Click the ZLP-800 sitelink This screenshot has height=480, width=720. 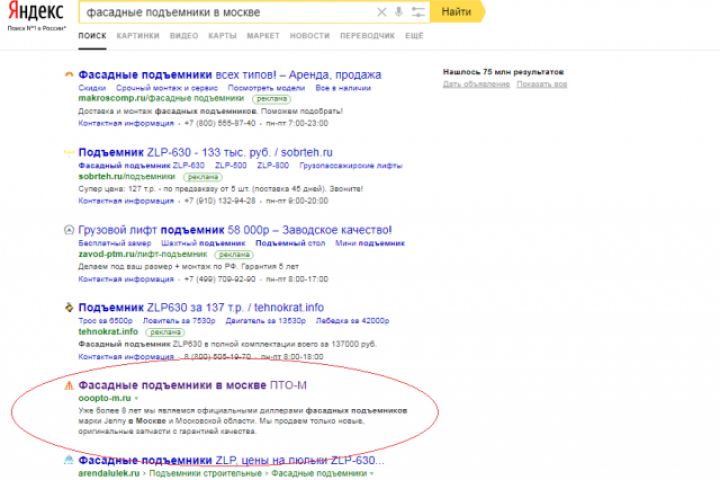273,165
